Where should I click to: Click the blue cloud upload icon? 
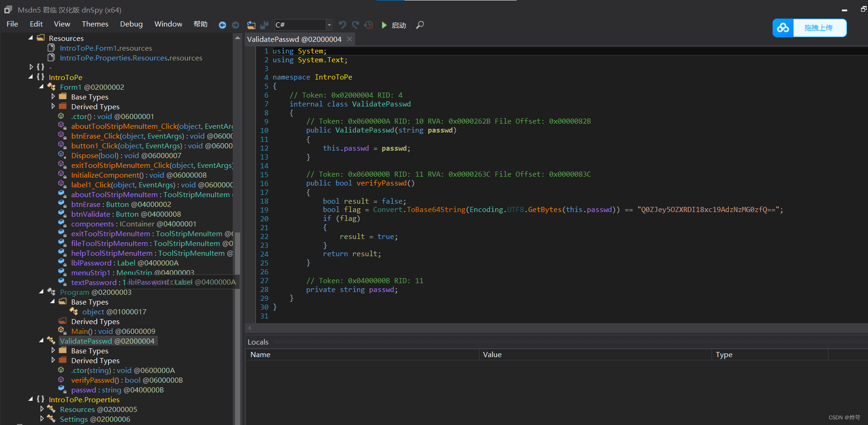[x=783, y=28]
